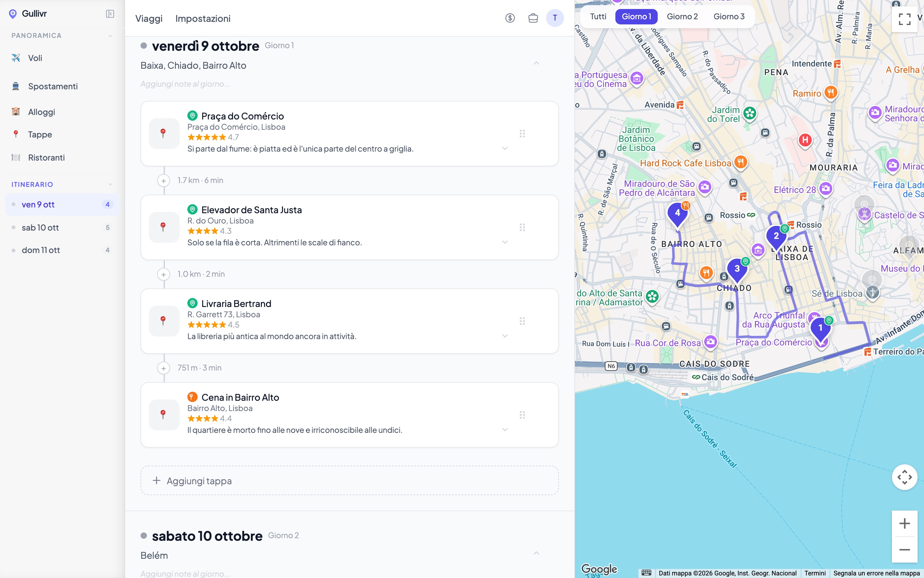Viewport: 924px width, 578px height.
Task: Switch to the Viaggi tab
Action: [x=149, y=18]
